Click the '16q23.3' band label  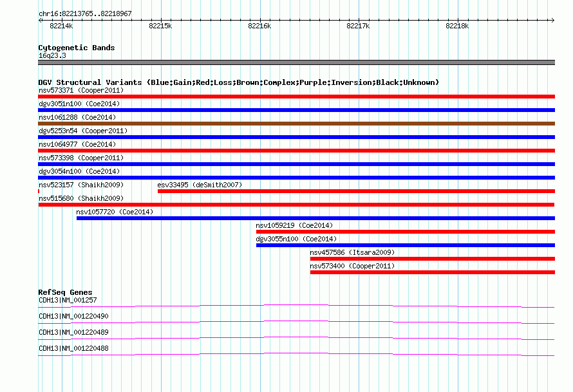(52, 55)
